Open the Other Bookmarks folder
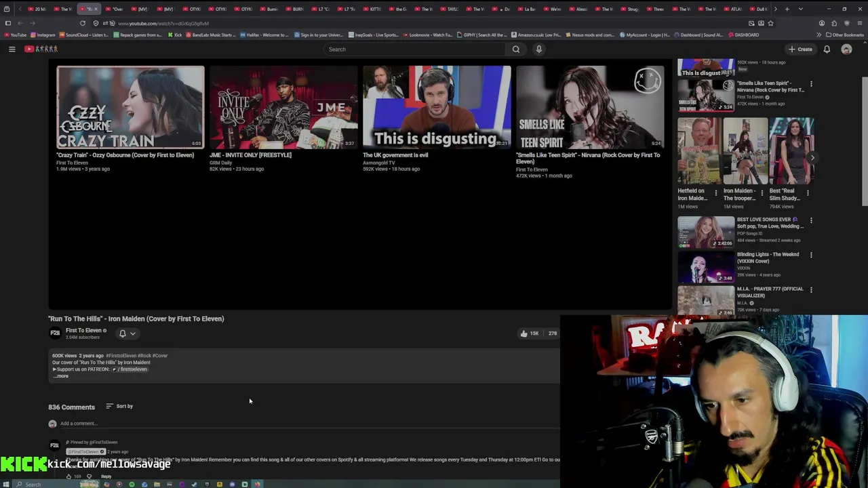This screenshot has height=488, width=868. point(845,35)
